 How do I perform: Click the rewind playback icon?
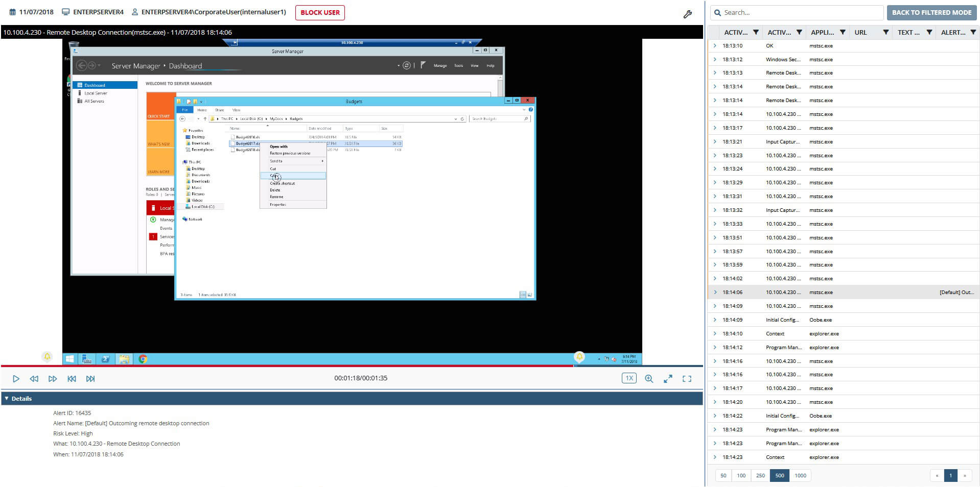click(x=34, y=379)
